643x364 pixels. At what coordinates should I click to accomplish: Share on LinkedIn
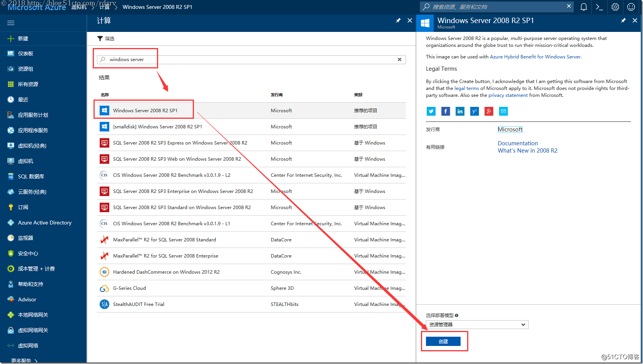tap(460, 111)
